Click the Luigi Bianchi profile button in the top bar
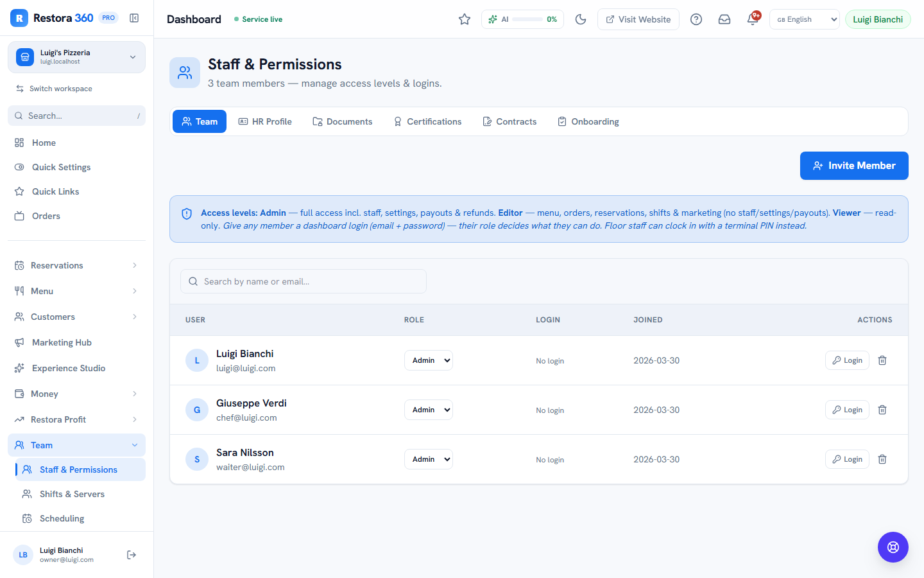Screen dimensions: 924x578 [x=878, y=19]
